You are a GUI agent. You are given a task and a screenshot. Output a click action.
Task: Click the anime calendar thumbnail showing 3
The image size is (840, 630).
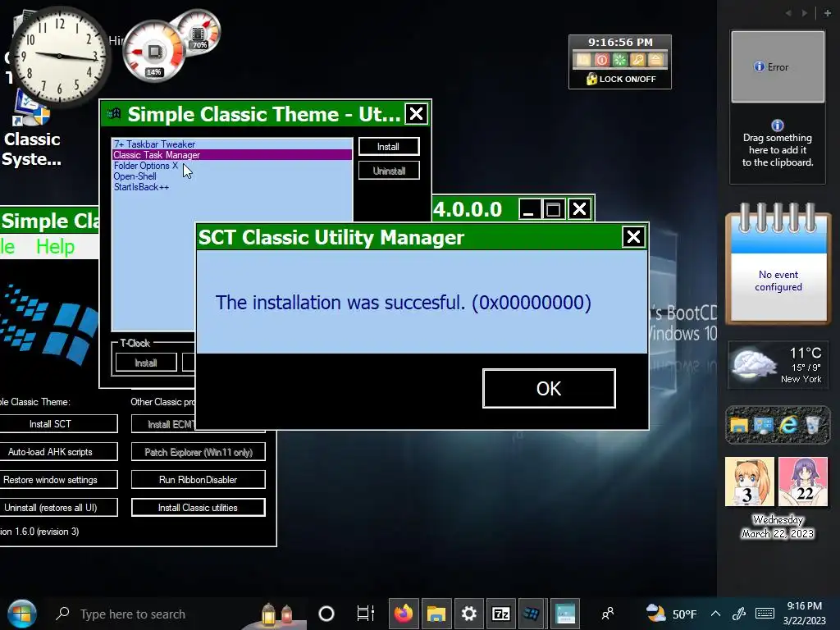(750, 482)
